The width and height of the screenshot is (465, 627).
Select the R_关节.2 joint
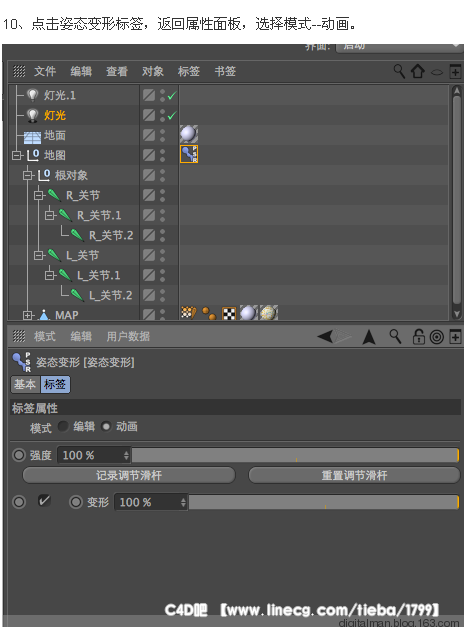(x=111, y=236)
